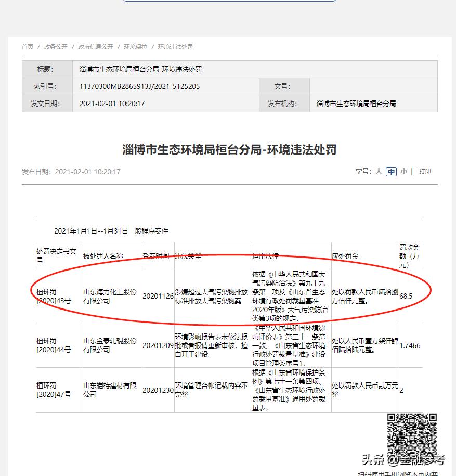This screenshot has width=456, height=476.
Task: Open the 政府信息公开 link
Action: 95,46
